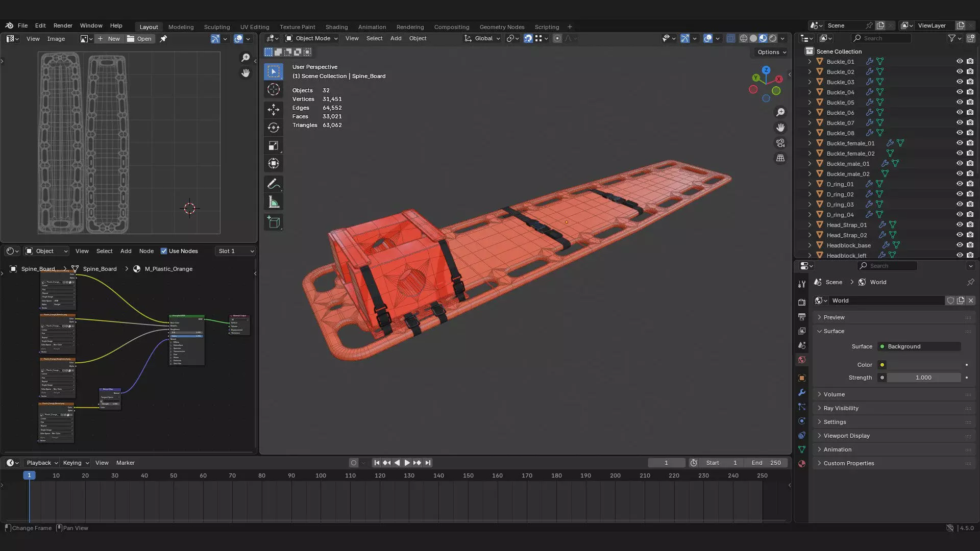Expand the Volume panel
The height and width of the screenshot is (551, 980).
(834, 394)
